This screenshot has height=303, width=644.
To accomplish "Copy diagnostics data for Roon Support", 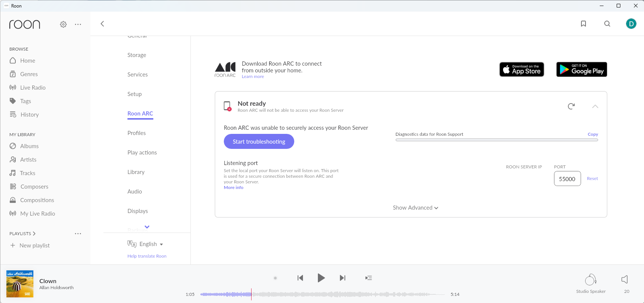I will click(x=593, y=134).
